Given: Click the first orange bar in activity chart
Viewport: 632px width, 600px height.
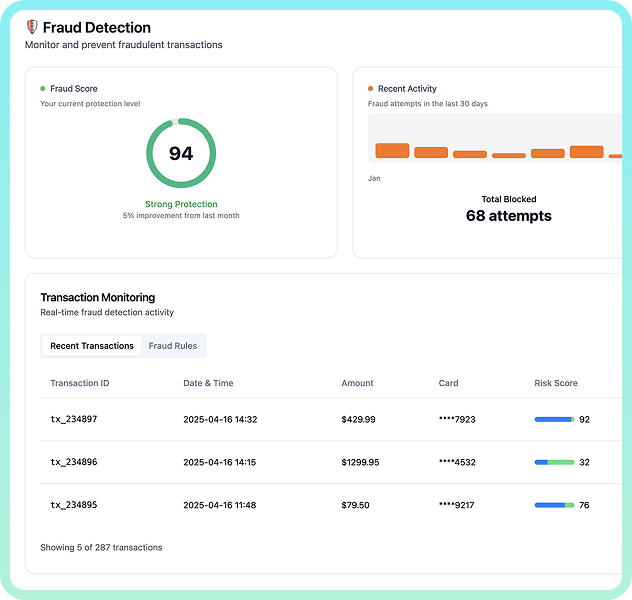Looking at the screenshot, I should tap(392, 151).
